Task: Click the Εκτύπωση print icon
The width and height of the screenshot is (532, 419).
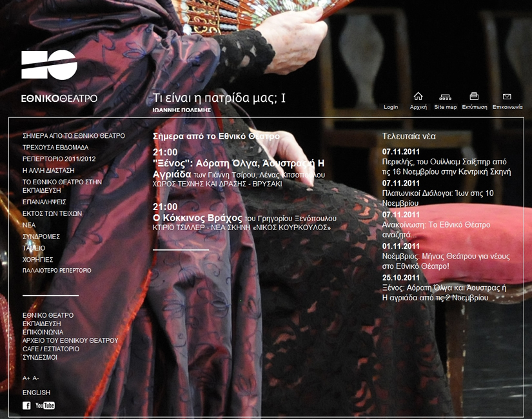Action: tap(474, 97)
